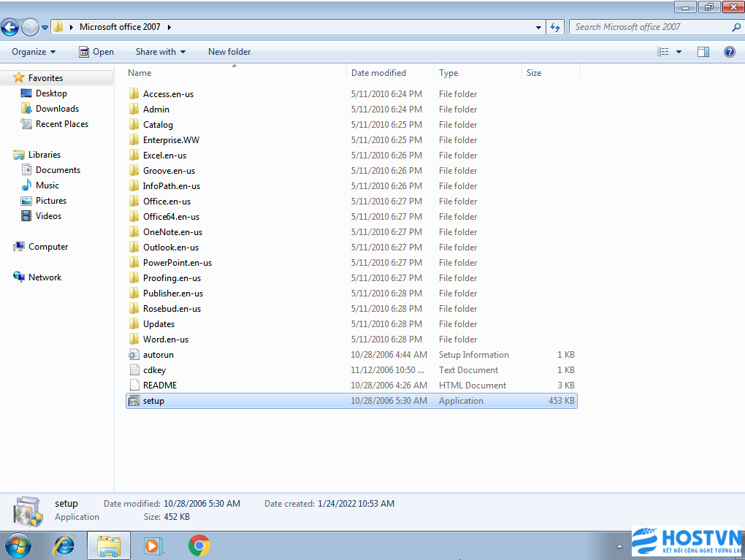
Task: Select the Word.en-us folder name
Action: (x=166, y=340)
